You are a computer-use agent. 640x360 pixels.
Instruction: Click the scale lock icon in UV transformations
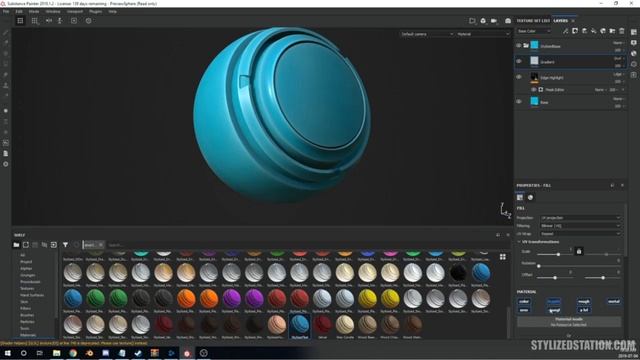pyautogui.click(x=579, y=251)
